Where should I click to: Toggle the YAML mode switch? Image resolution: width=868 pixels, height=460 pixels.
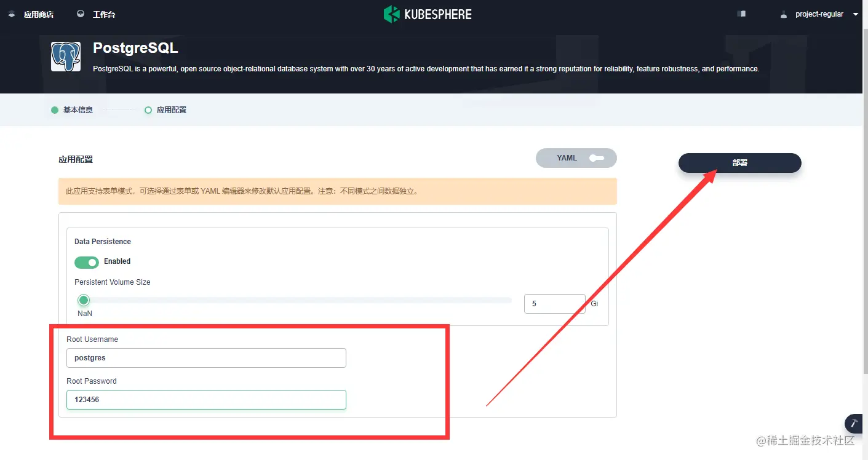[x=576, y=158]
